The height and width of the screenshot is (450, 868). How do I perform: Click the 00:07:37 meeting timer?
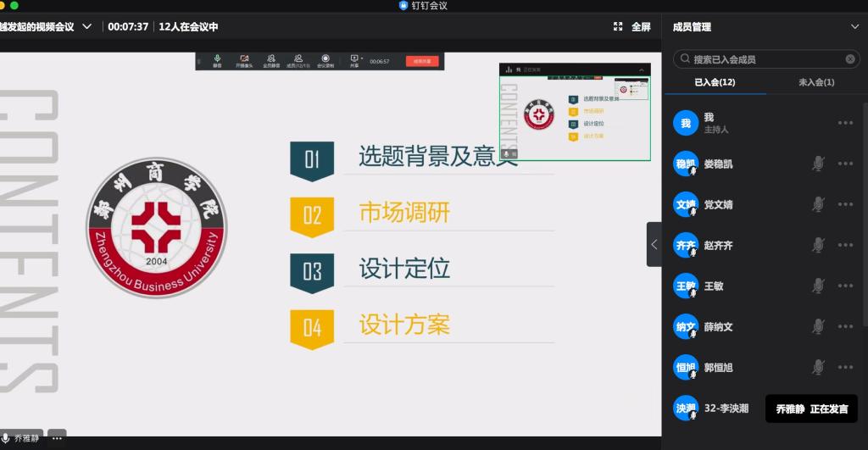128,26
